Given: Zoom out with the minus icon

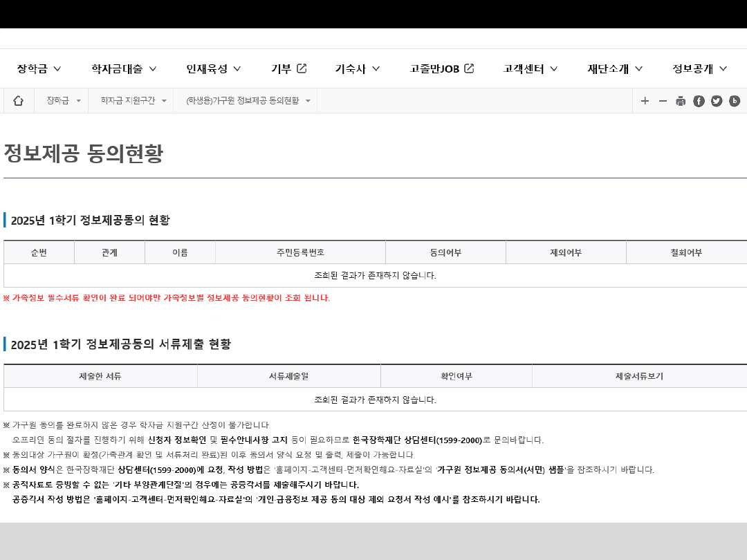Looking at the screenshot, I should 663,101.
